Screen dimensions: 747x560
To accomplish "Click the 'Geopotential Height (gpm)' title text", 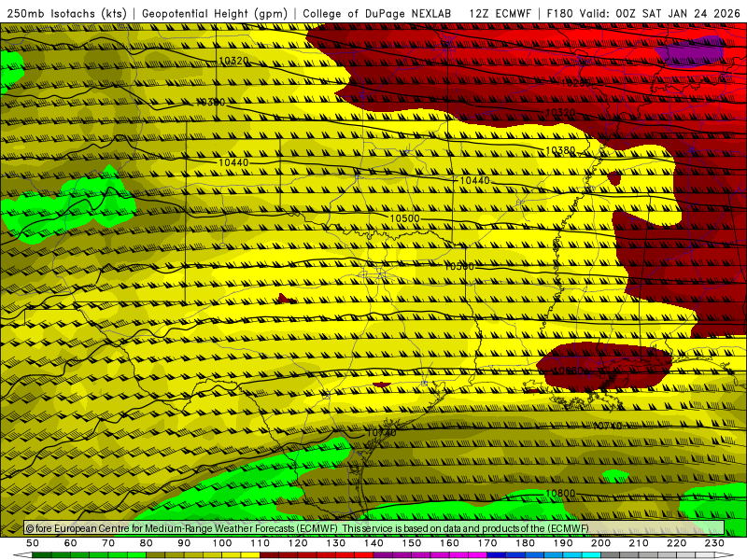I will point(215,13).
